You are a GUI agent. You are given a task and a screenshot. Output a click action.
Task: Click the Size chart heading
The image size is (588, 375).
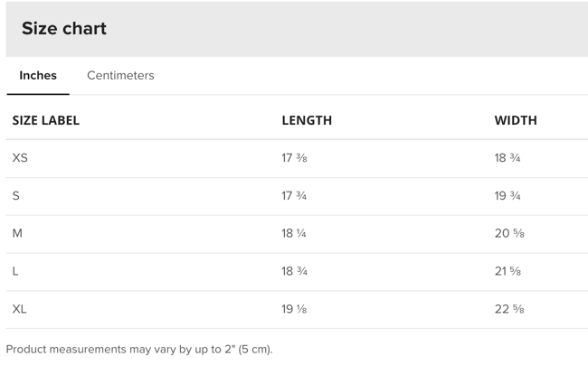[x=64, y=29]
